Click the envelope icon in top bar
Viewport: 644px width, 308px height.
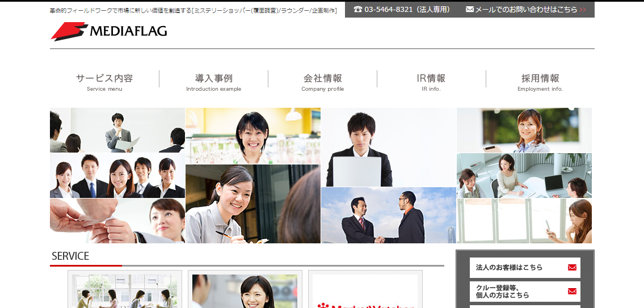click(x=469, y=9)
